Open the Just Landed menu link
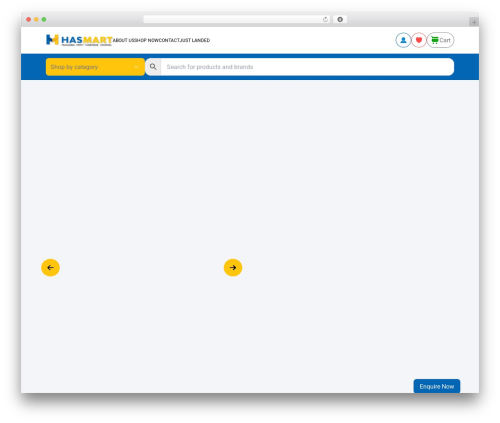 [195, 40]
